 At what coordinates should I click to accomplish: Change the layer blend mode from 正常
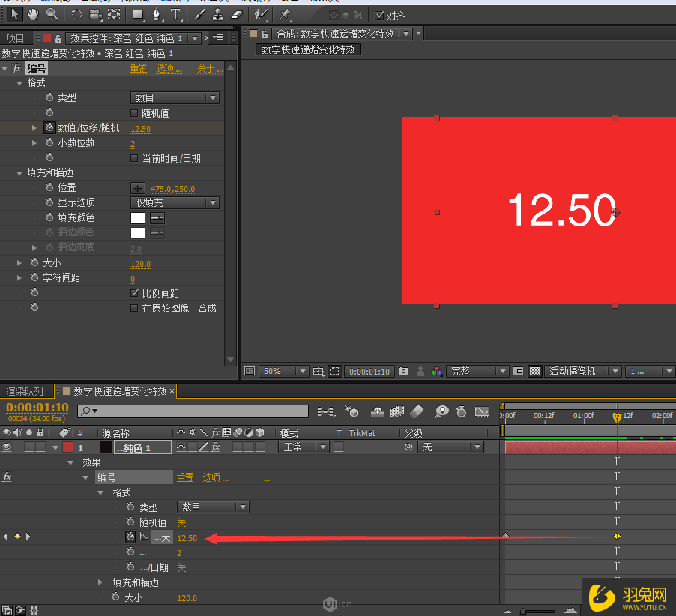303,447
